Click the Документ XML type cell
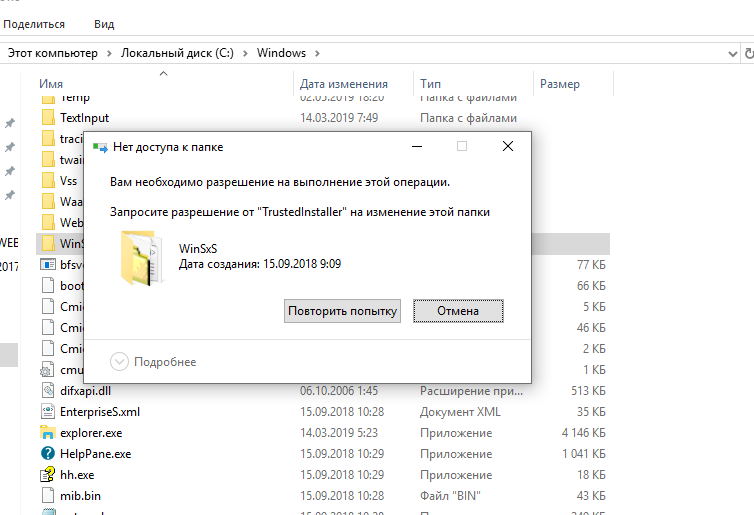 460,412
